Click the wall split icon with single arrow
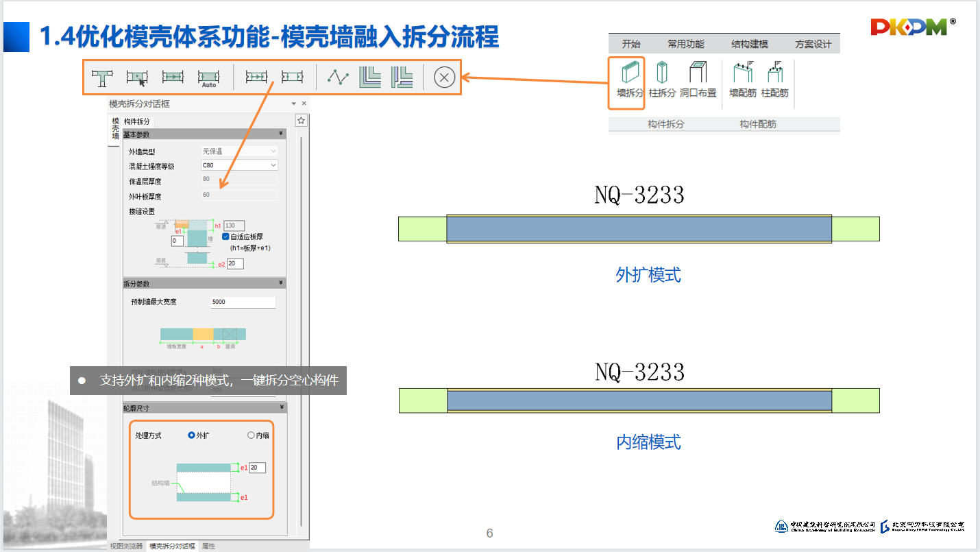 tap(173, 77)
